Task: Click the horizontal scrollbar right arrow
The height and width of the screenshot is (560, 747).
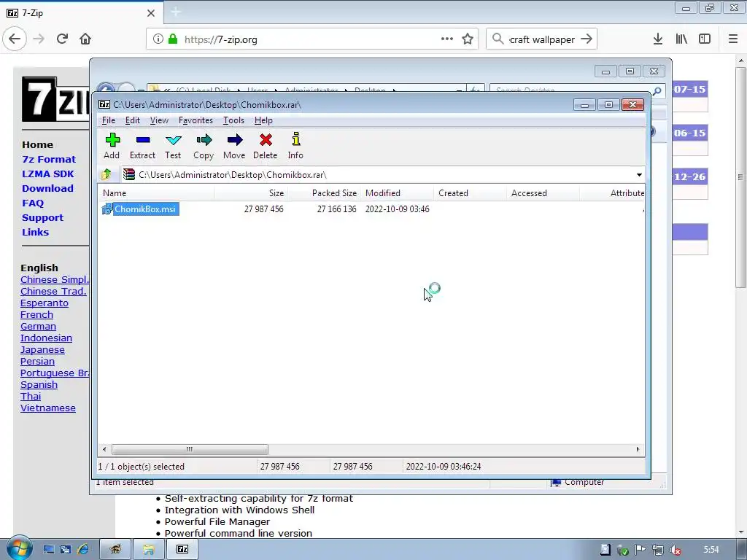Action: (x=638, y=449)
